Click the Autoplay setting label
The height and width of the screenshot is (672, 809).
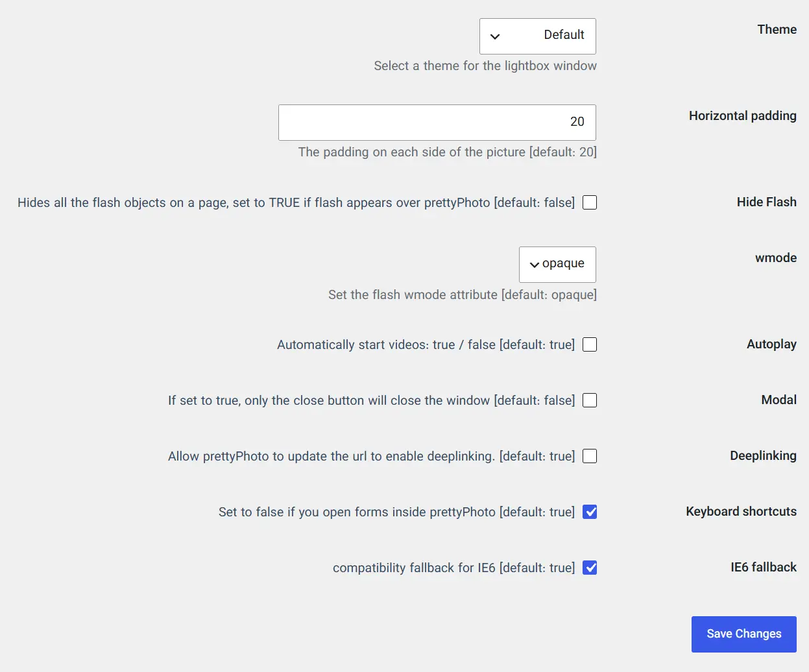pos(772,344)
